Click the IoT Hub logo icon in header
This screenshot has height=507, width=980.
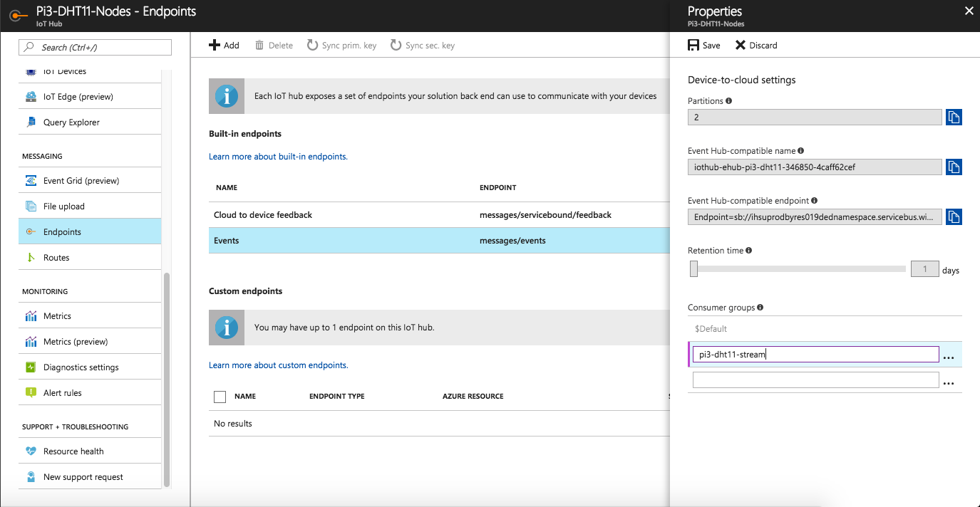point(19,16)
